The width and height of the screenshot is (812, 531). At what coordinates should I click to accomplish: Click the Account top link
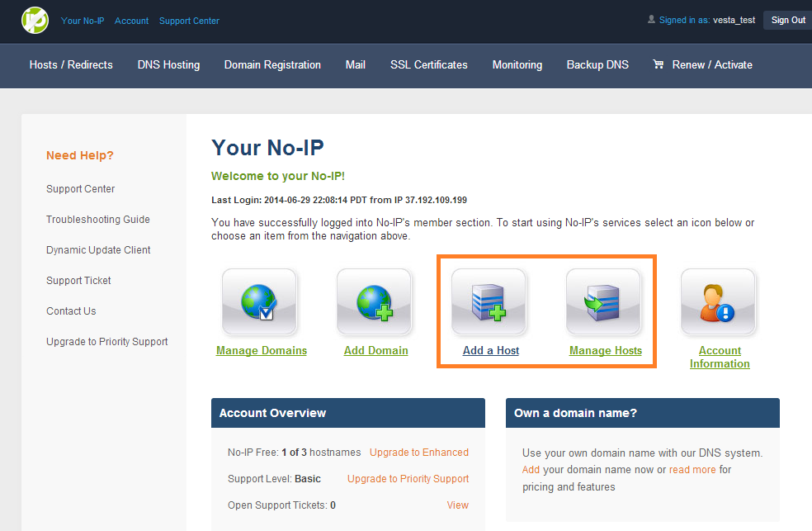(131, 21)
